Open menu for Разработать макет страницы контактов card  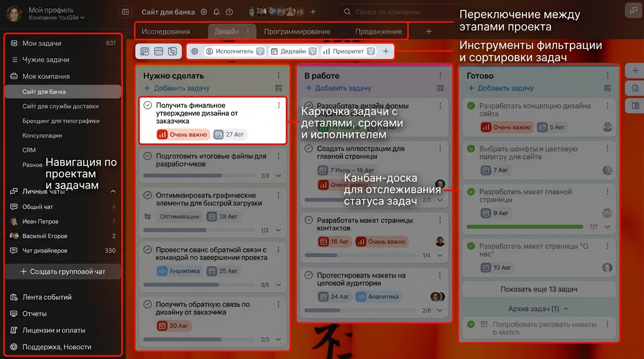click(x=440, y=220)
